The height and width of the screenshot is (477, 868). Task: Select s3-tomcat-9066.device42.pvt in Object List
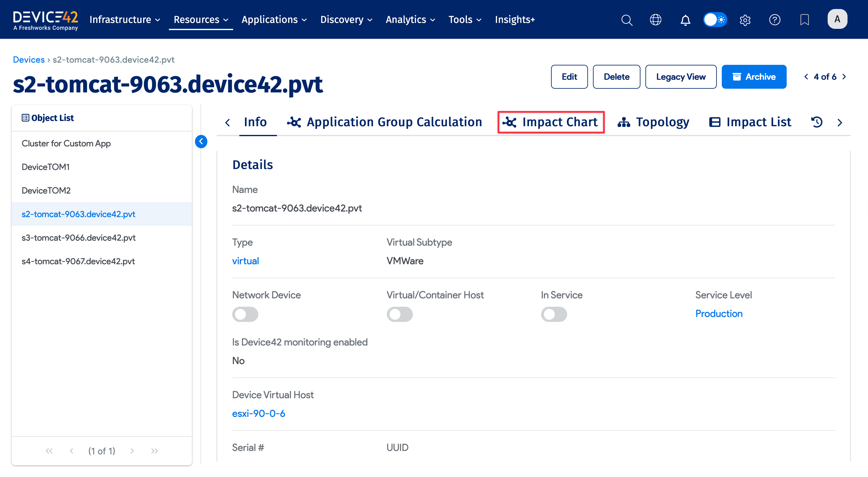(79, 237)
